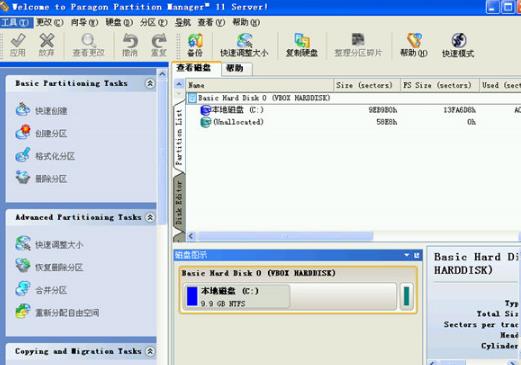
Task: Select 创建分区 in Basic Partitioning Tasks
Action: [x=51, y=133]
